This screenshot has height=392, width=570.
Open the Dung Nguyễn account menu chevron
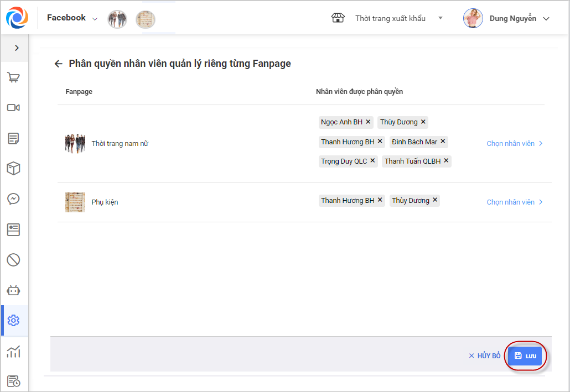coord(546,19)
